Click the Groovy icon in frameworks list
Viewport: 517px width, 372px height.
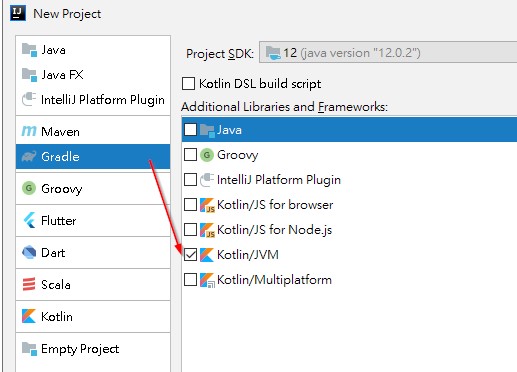(x=207, y=155)
